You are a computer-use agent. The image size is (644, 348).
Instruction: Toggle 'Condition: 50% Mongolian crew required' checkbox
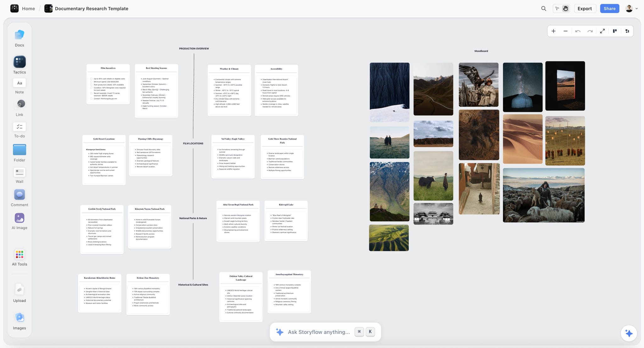click(x=92, y=88)
